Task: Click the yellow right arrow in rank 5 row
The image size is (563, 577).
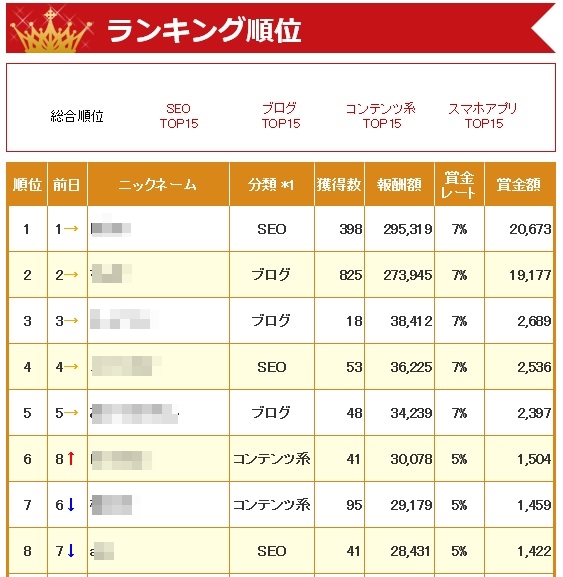Action: point(71,413)
